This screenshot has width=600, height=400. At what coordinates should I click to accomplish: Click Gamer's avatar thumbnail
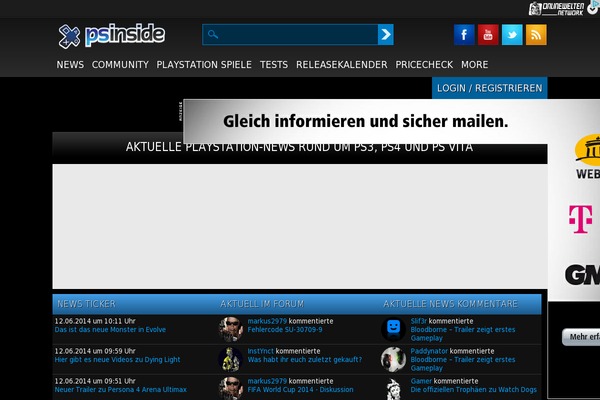[393, 389]
